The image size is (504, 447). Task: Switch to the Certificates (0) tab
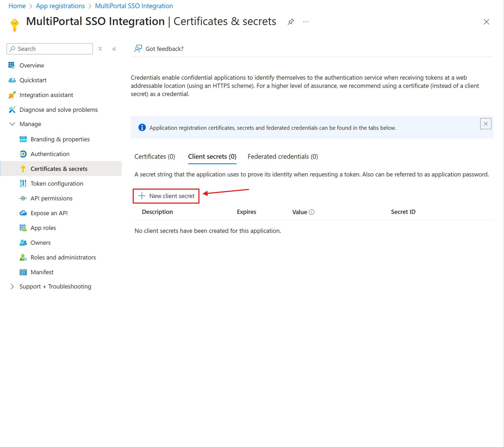(x=155, y=157)
